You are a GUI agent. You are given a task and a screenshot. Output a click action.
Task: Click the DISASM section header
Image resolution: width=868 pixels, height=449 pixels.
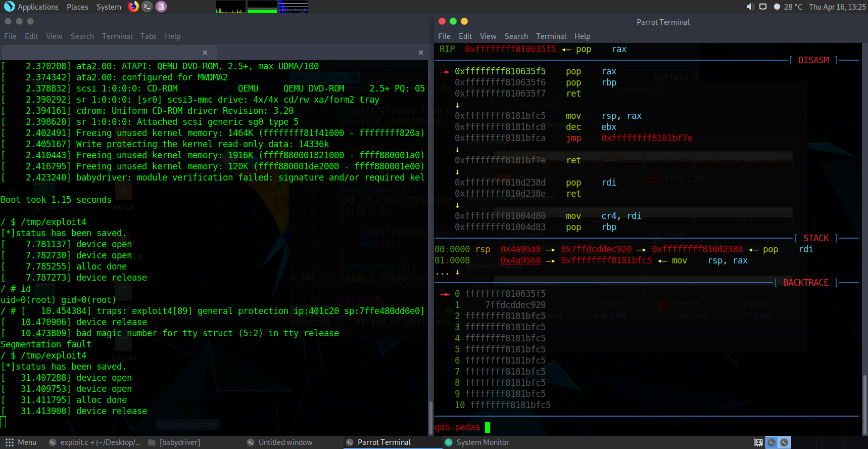click(813, 60)
